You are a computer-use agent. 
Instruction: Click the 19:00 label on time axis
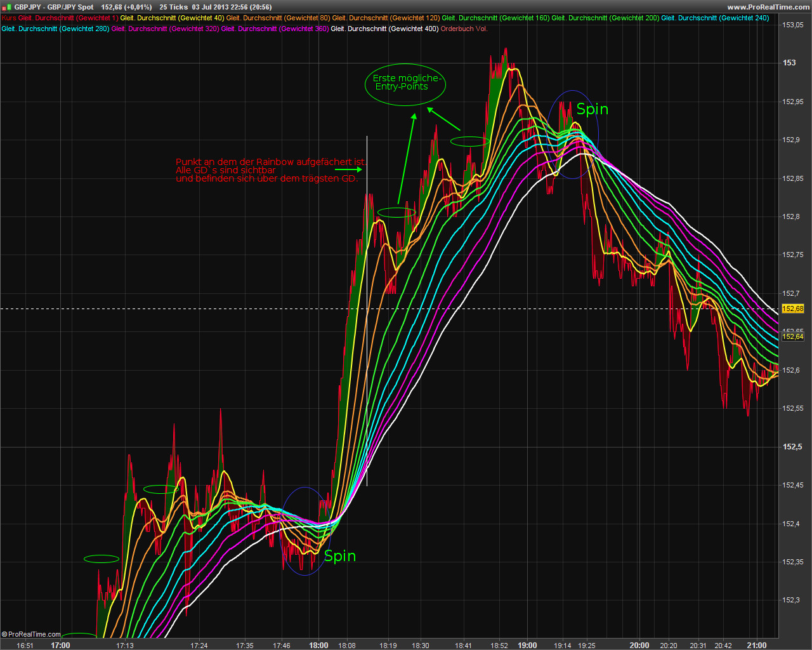527,646
